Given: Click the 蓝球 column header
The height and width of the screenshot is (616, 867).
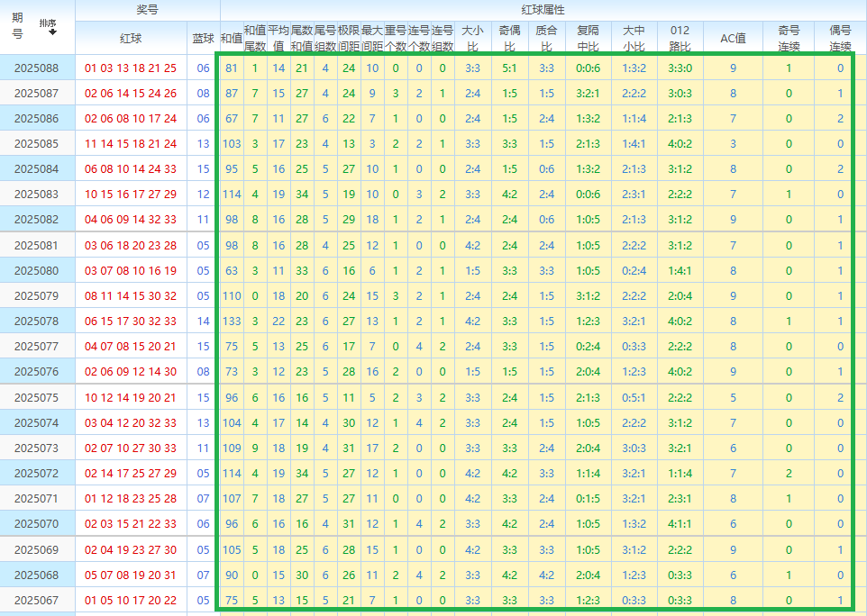Looking at the screenshot, I should [x=203, y=39].
